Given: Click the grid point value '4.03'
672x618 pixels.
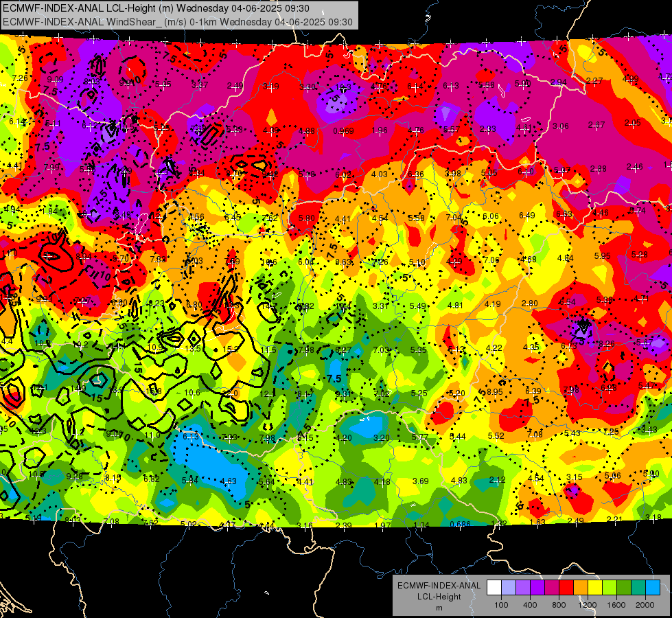Looking at the screenshot, I should (380, 174).
